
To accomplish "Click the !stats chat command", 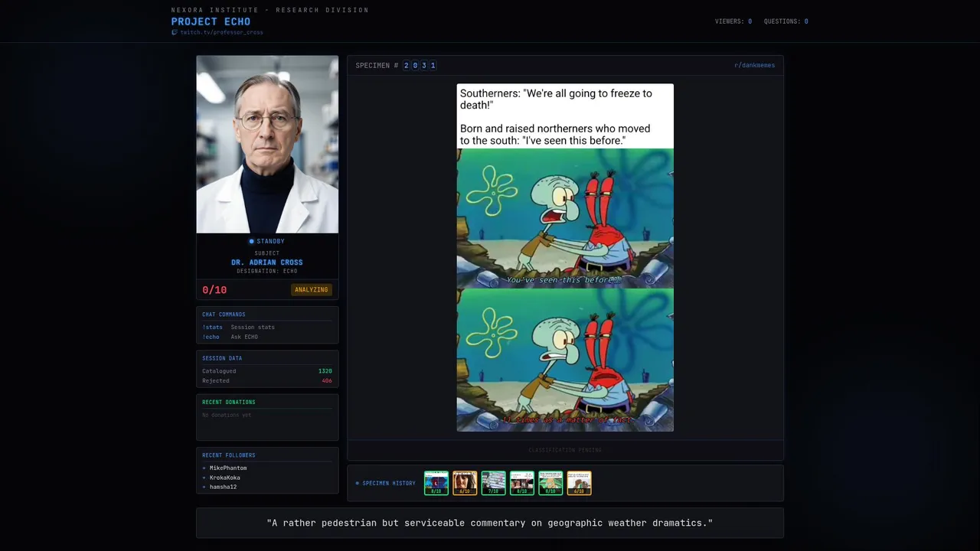I will click(x=212, y=327).
